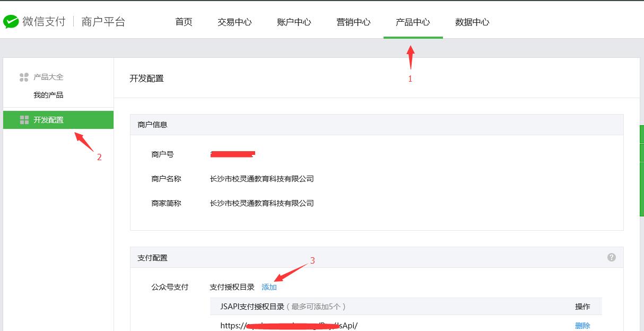This screenshot has width=644, height=331.
Task: Click the 支付配置 section header
Action: [x=152, y=258]
